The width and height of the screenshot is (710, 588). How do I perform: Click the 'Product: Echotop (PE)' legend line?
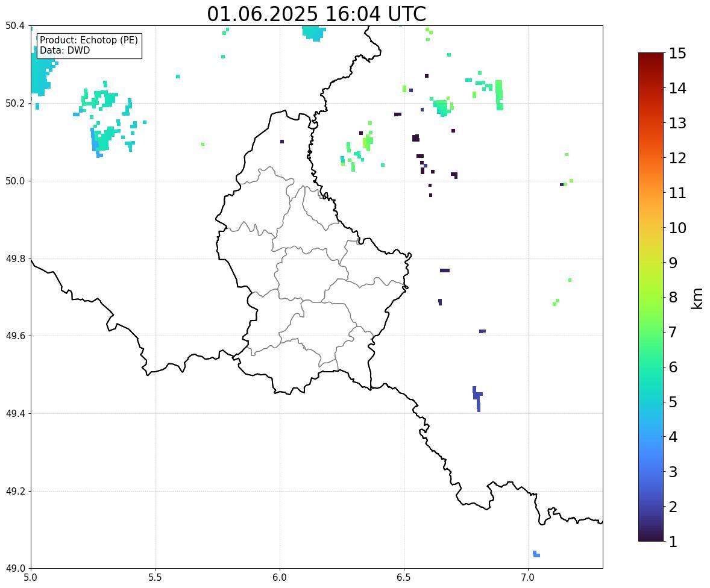89,40
